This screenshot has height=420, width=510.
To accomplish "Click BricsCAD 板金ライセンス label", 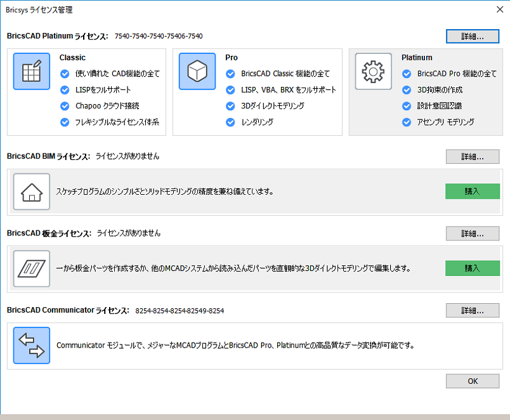I will coord(49,233).
